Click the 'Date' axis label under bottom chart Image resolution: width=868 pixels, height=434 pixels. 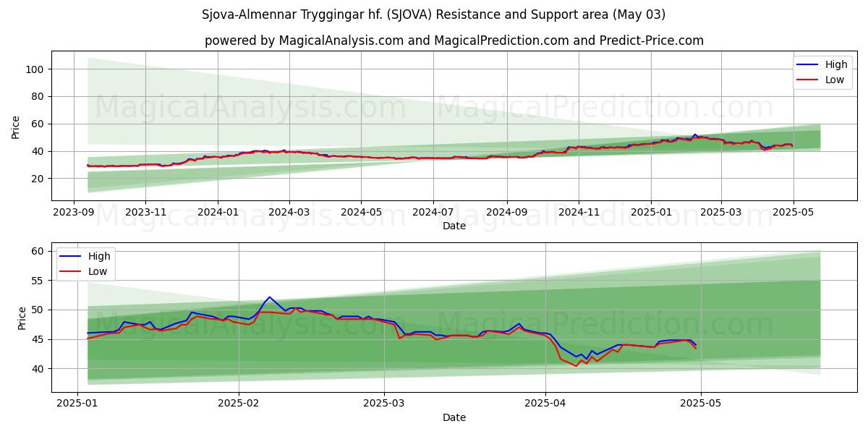click(x=454, y=417)
